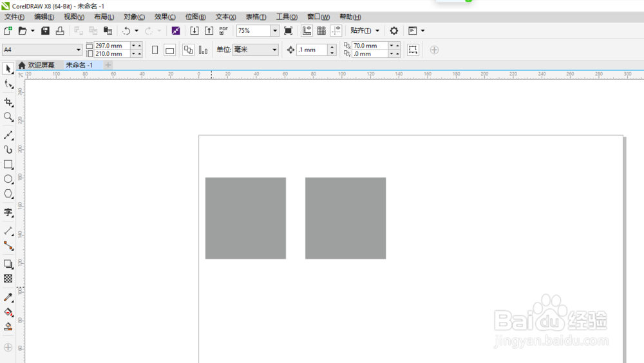Undo the last action

(126, 31)
